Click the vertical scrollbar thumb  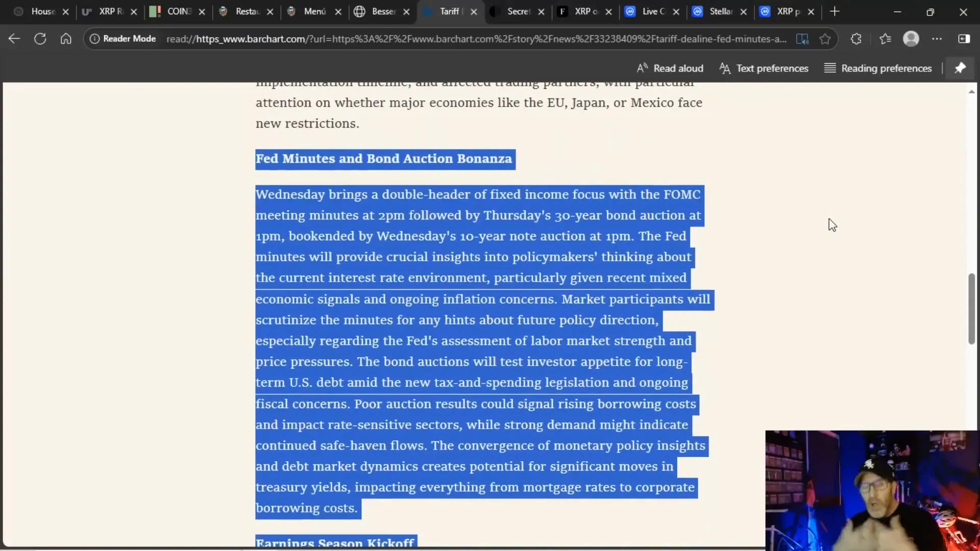(x=971, y=309)
